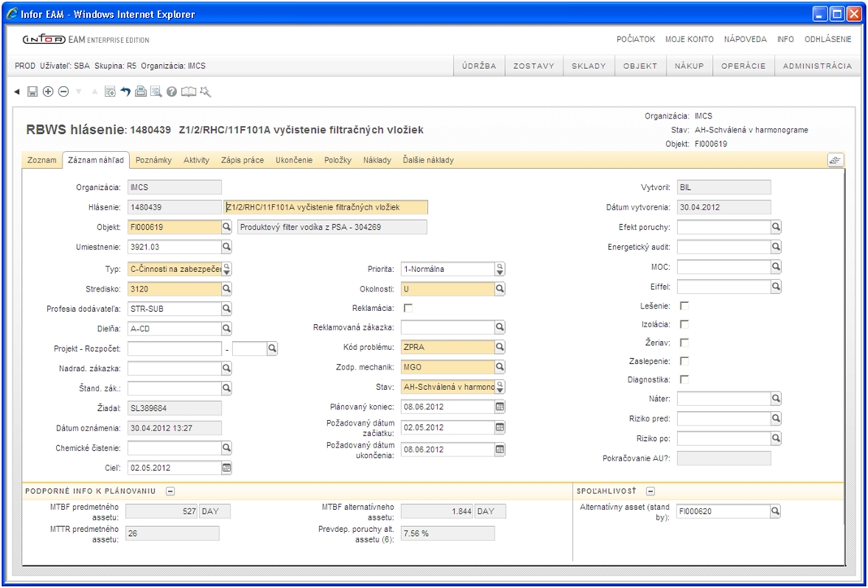The height and width of the screenshot is (588, 868).
Task: Click the black back arrow in the toolbar
Action: 17,92
